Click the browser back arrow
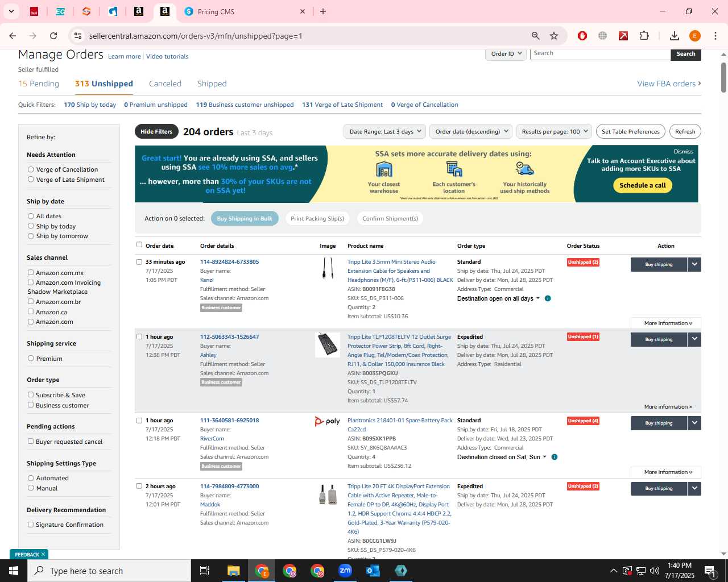The height and width of the screenshot is (582, 728). coord(13,36)
